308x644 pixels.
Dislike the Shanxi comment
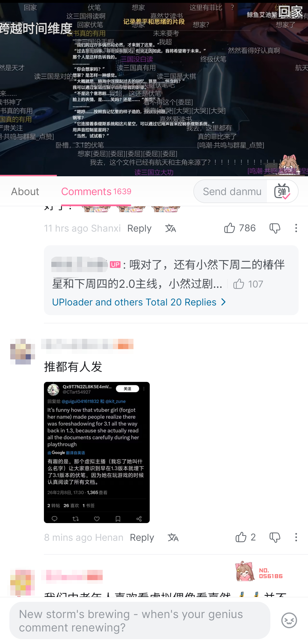(x=275, y=228)
